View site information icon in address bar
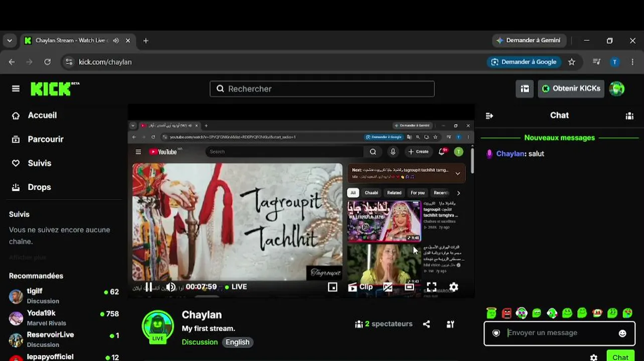Screen dimensions: 644x361 [x=69, y=62]
